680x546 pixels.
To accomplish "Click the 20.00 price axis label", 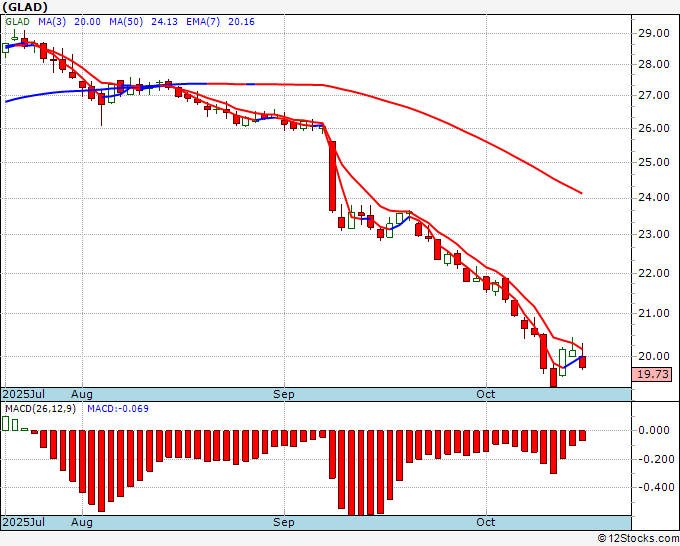I will [x=653, y=356].
